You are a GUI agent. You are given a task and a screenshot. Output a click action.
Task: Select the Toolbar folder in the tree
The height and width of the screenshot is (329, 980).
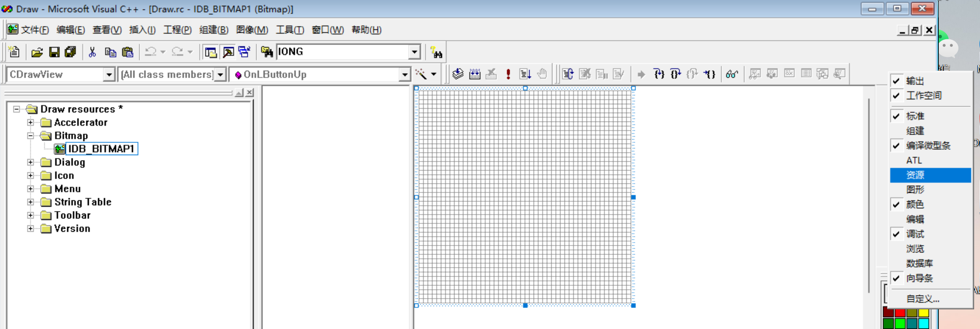click(73, 215)
